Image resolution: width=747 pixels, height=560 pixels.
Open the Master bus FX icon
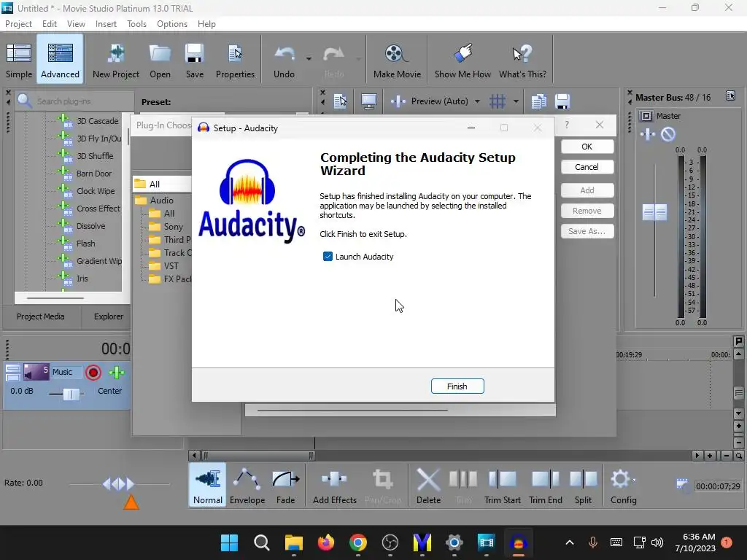[x=648, y=134]
